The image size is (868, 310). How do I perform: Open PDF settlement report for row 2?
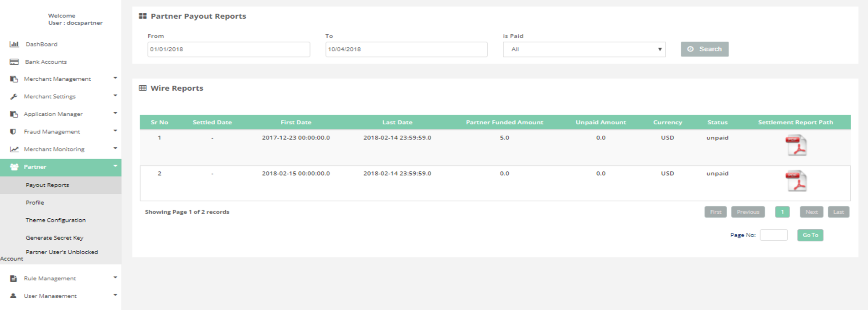[796, 181]
